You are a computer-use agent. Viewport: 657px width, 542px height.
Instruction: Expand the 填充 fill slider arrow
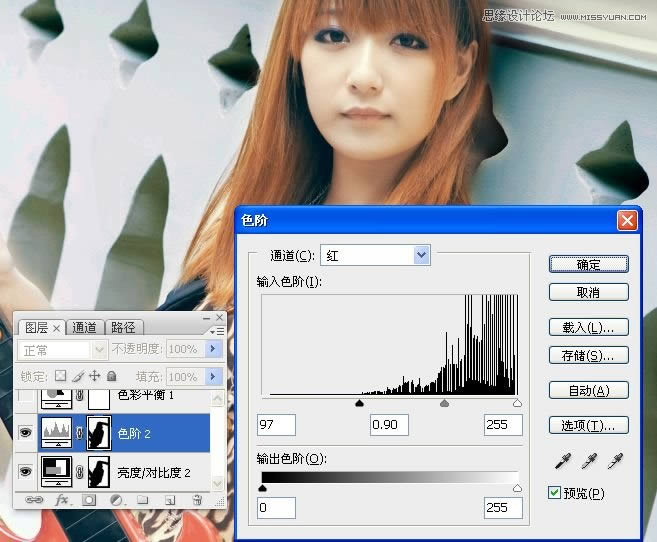pyautogui.click(x=212, y=377)
